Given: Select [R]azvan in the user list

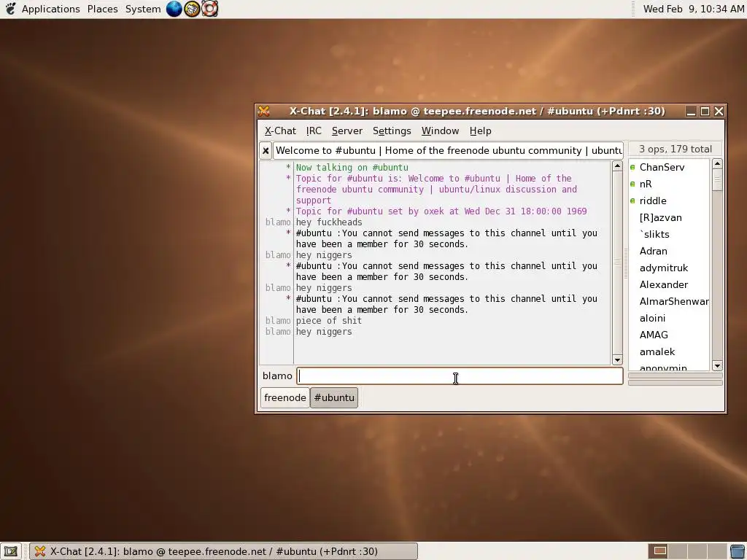Looking at the screenshot, I should point(670,217).
